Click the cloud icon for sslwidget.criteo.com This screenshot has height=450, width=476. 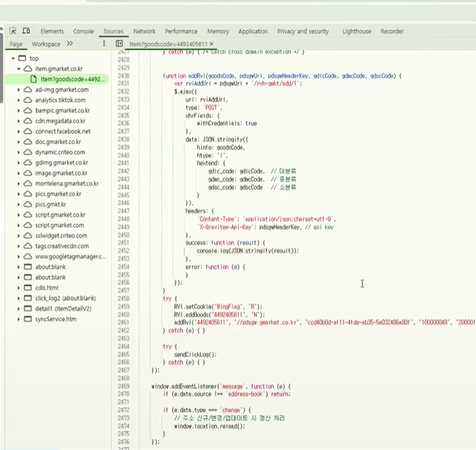pyautogui.click(x=28, y=236)
